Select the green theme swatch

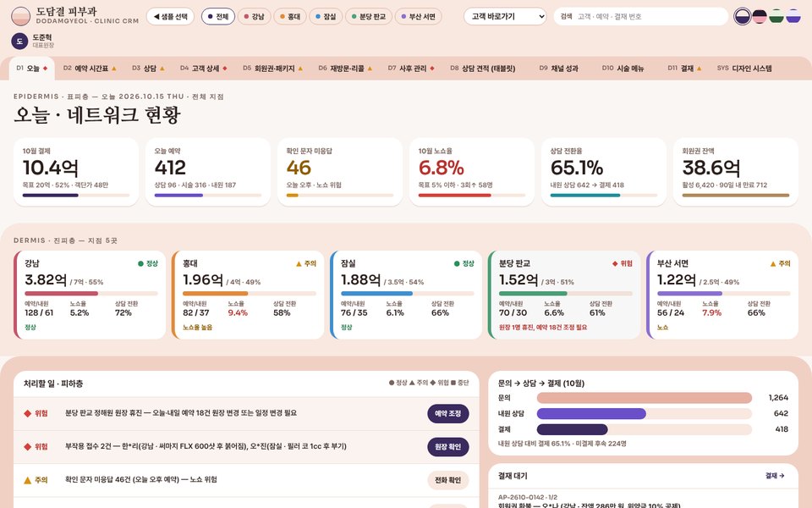[x=776, y=17]
